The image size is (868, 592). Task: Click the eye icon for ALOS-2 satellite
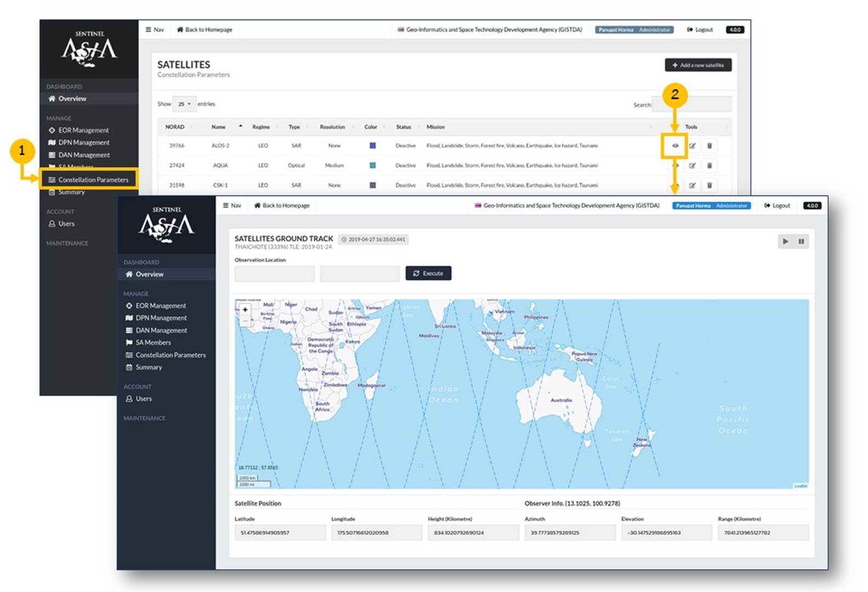(675, 146)
